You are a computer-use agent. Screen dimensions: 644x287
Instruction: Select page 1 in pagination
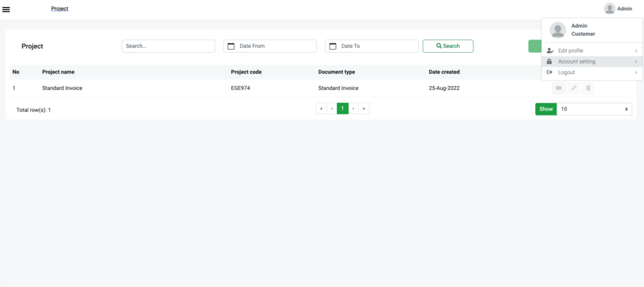[x=343, y=109]
